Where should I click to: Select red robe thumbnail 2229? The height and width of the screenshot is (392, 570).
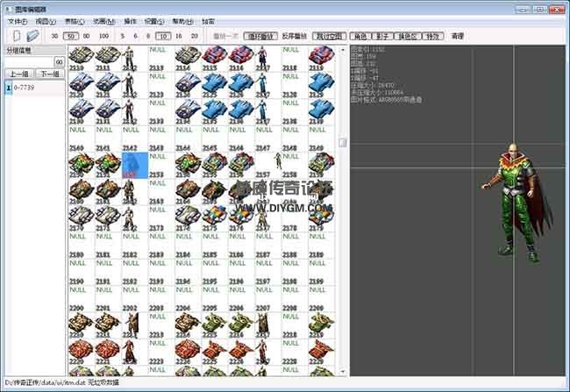point(321,352)
